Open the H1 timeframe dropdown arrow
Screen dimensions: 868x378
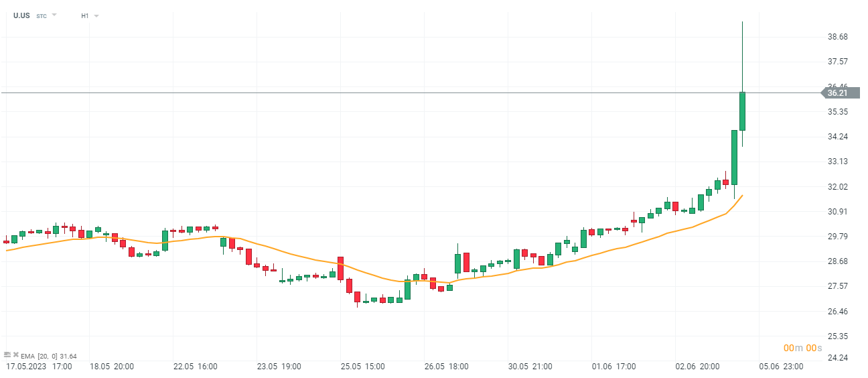tap(96, 15)
